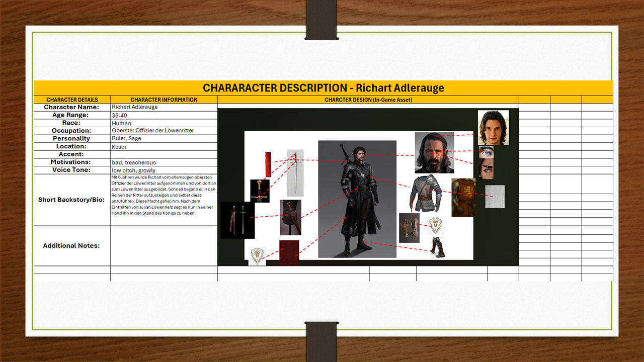
Task: Click 'Oberster Offizier der Löwenritter' cell
Action: 164,131
